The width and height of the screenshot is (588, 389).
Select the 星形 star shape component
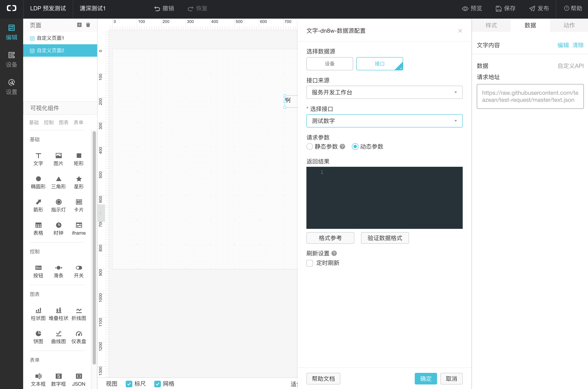(x=79, y=182)
